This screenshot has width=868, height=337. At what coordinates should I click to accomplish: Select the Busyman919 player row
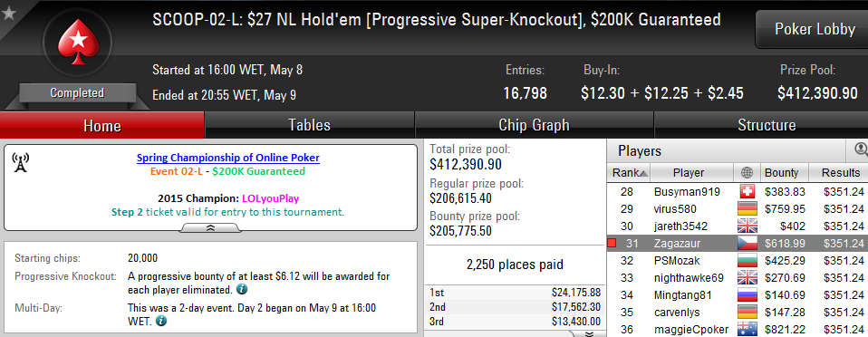point(738,192)
